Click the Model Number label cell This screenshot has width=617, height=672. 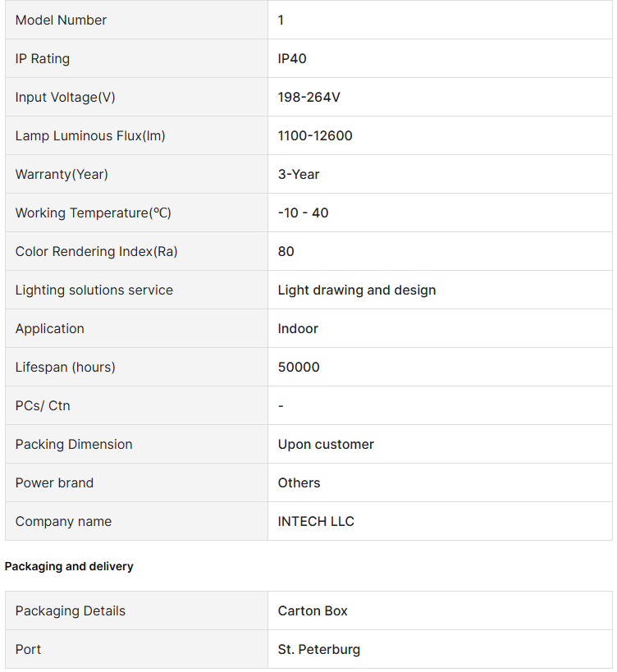(61, 20)
